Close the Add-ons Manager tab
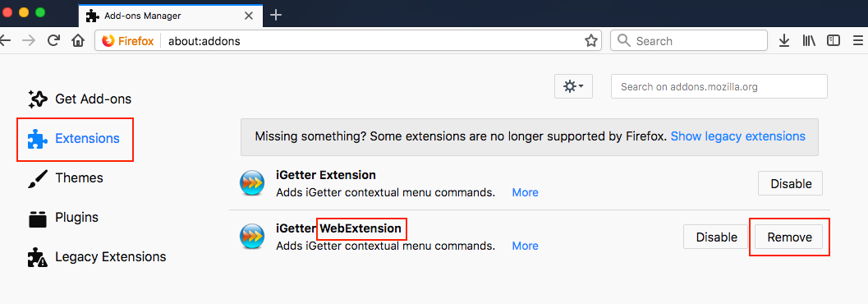 pyautogui.click(x=249, y=16)
